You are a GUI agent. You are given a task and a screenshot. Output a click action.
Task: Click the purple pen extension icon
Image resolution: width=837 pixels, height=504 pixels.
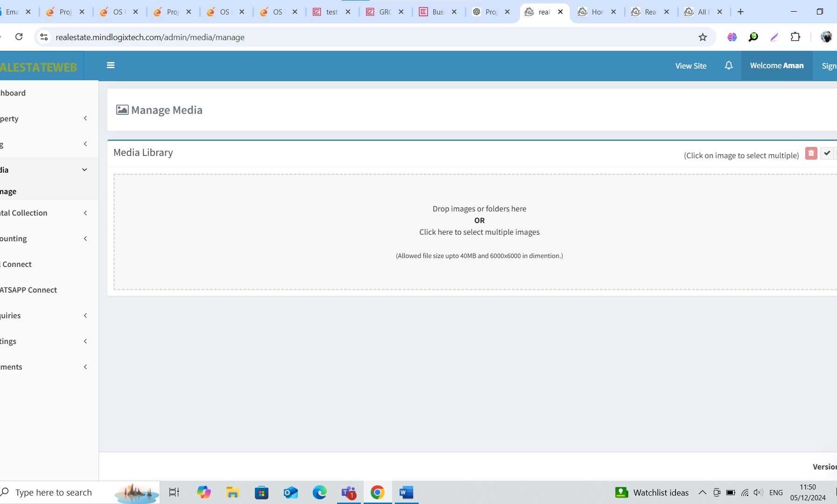click(774, 37)
